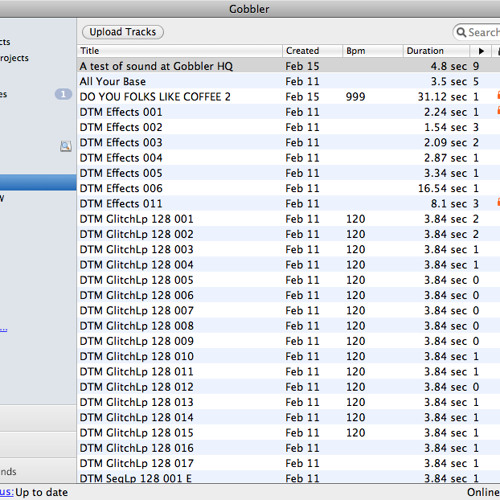Select track DTM Effects 005
The image size is (500, 500).
tap(288, 173)
